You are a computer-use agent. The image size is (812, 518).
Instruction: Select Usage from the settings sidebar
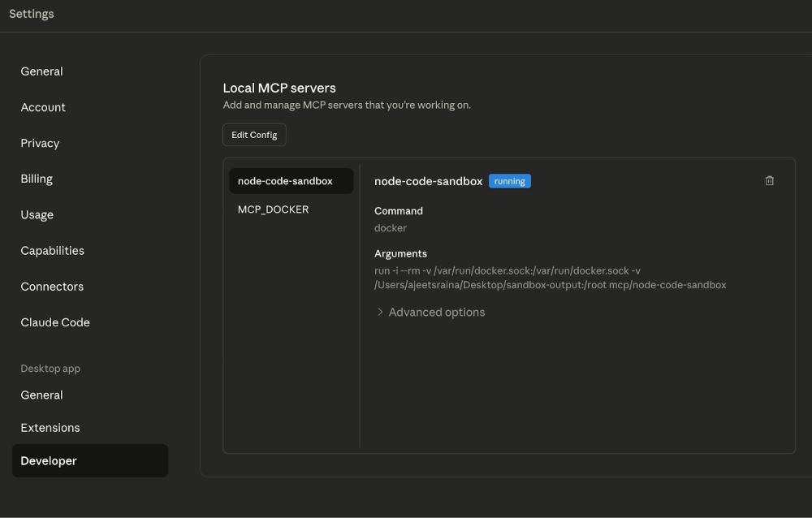pyautogui.click(x=37, y=214)
